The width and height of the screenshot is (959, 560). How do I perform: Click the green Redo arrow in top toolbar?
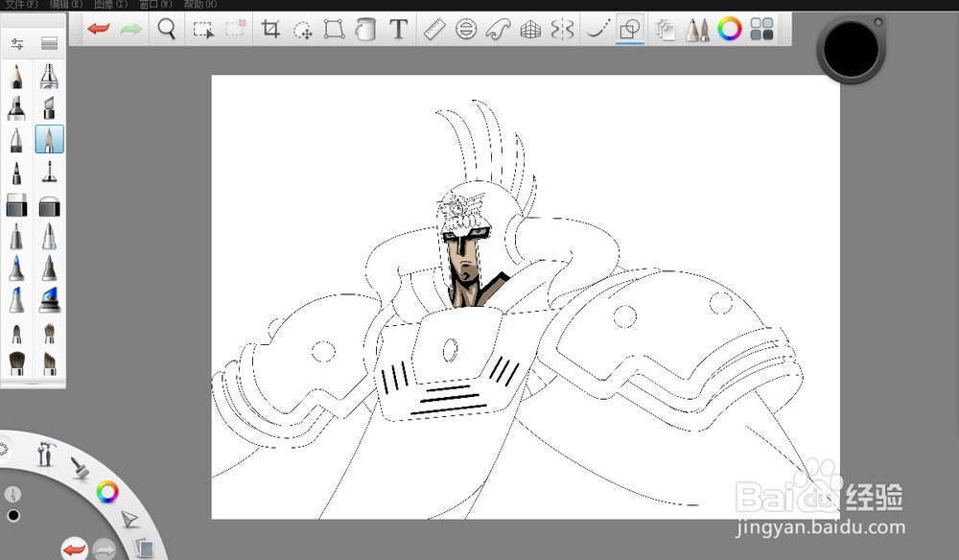(130, 29)
